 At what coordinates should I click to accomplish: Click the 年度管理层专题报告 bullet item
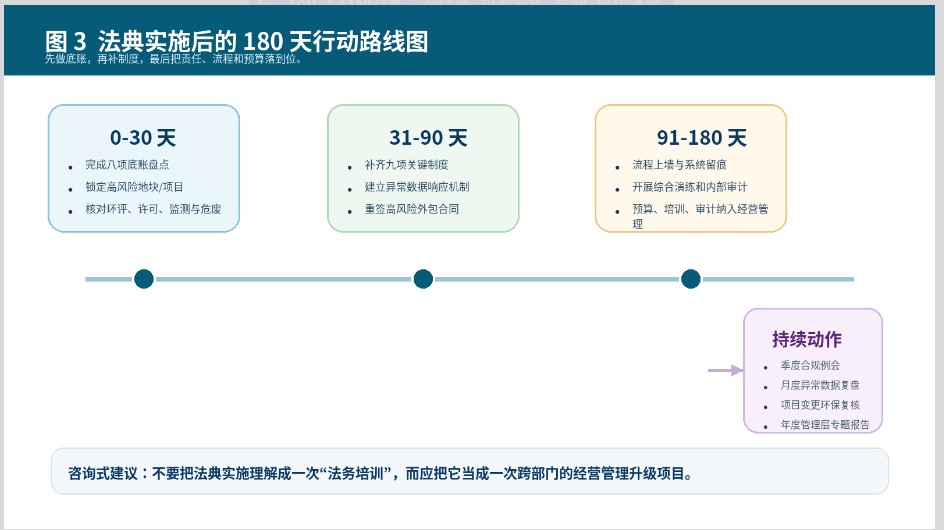tap(825, 425)
